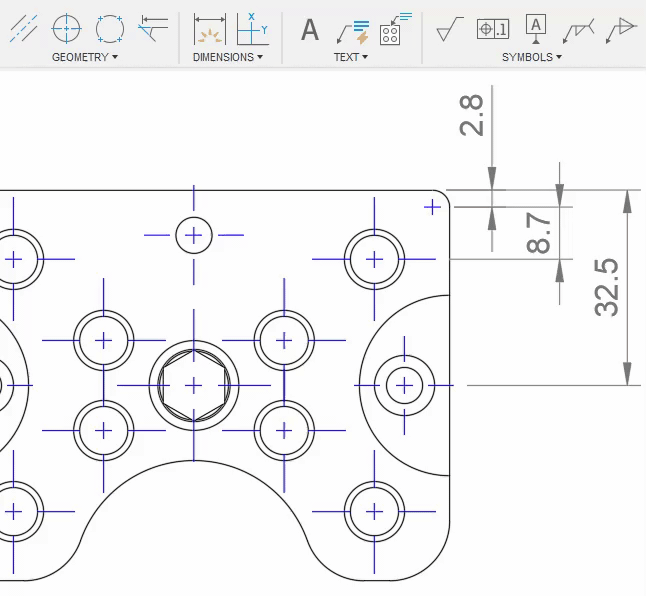Select the Surface Texture symbol tool
Viewport: 646px width, 596px height.
[x=449, y=29]
